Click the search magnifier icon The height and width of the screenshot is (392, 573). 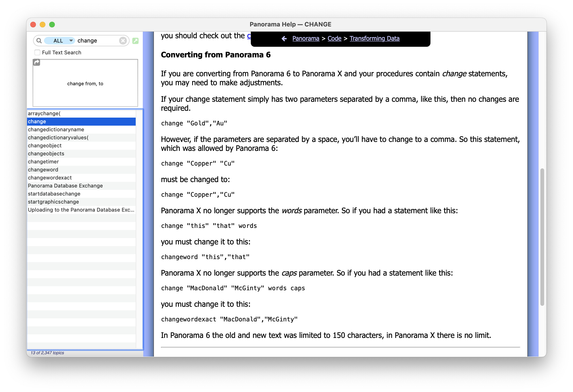[39, 40]
